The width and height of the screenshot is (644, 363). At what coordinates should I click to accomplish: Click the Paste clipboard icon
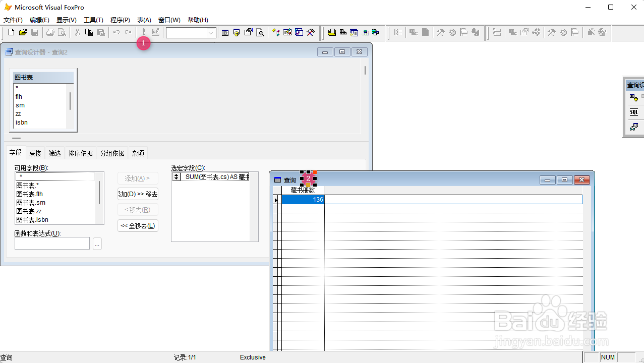tap(100, 32)
